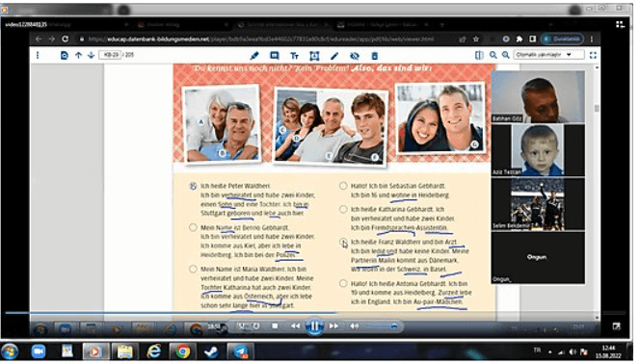The image size is (640, 364).
Task: Select radio button for Maria Waldherr text
Action: [193, 269]
